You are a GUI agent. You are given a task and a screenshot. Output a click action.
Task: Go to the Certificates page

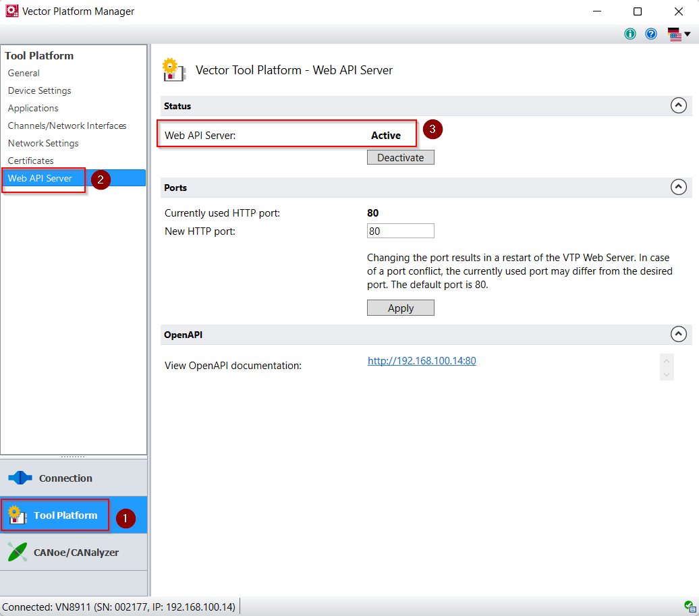30,161
